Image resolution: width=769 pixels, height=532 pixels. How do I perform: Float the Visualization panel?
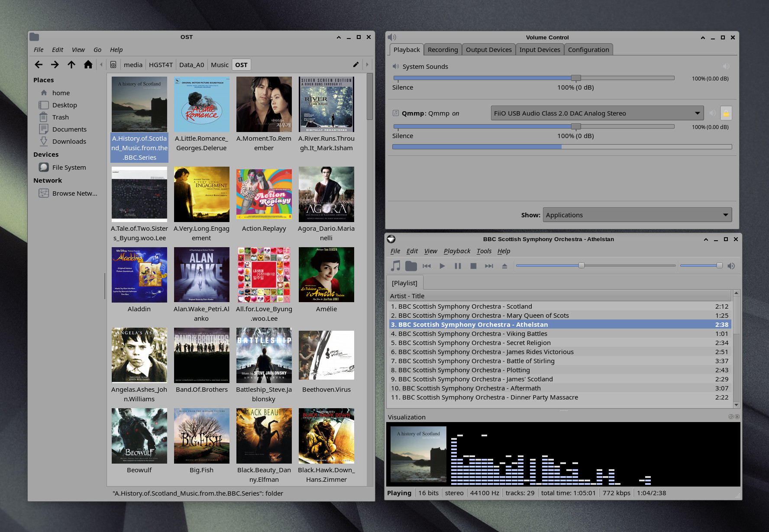coord(731,417)
